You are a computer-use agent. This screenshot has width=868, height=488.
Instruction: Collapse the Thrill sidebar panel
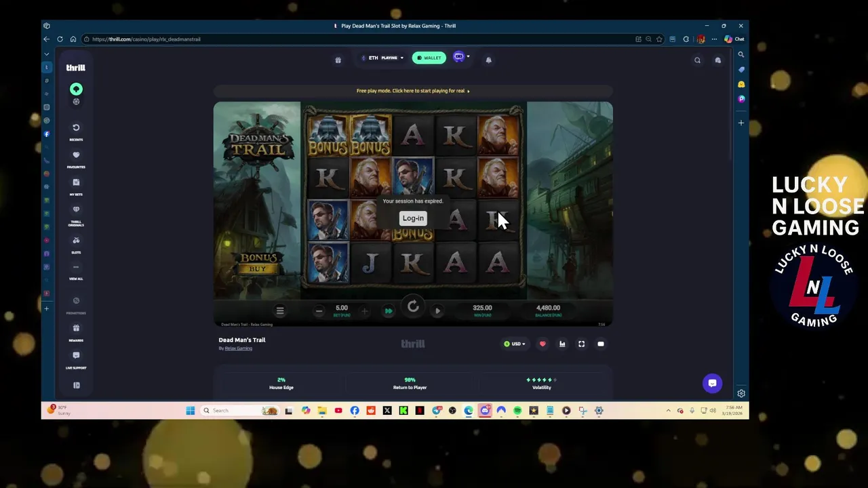click(x=76, y=385)
